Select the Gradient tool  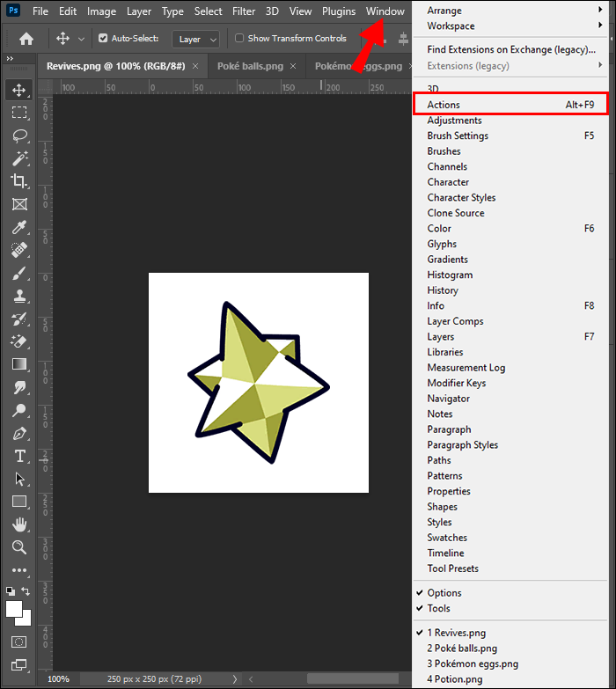point(18,364)
